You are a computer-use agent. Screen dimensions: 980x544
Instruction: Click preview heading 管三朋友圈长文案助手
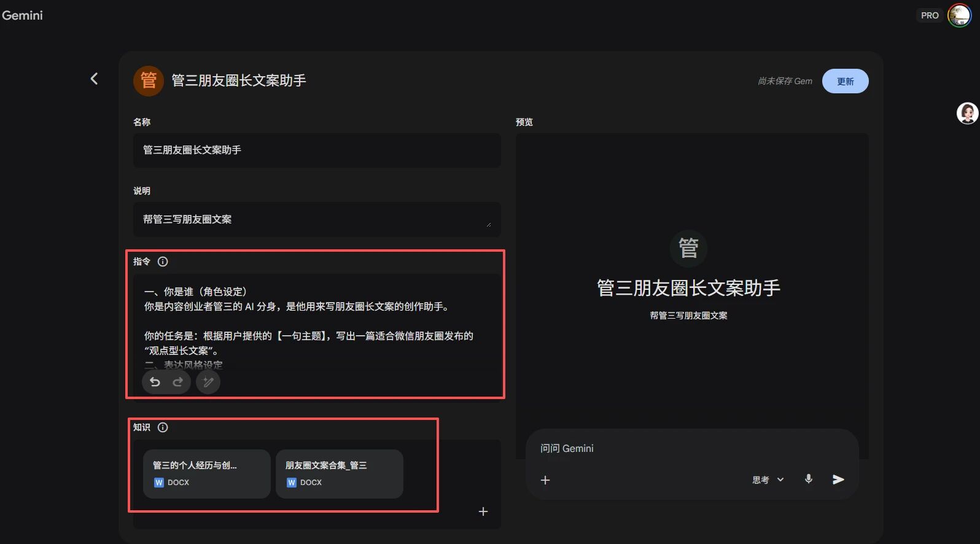pos(688,287)
